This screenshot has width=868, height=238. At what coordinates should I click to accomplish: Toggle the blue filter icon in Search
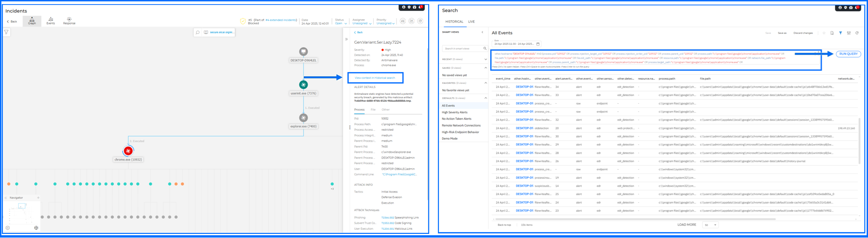coord(840,33)
